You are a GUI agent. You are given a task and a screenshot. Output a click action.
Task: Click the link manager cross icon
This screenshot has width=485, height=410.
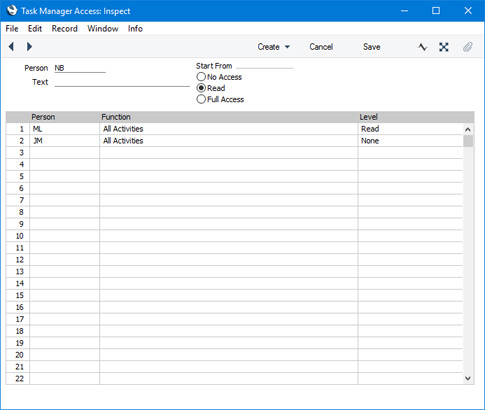pyautogui.click(x=444, y=47)
